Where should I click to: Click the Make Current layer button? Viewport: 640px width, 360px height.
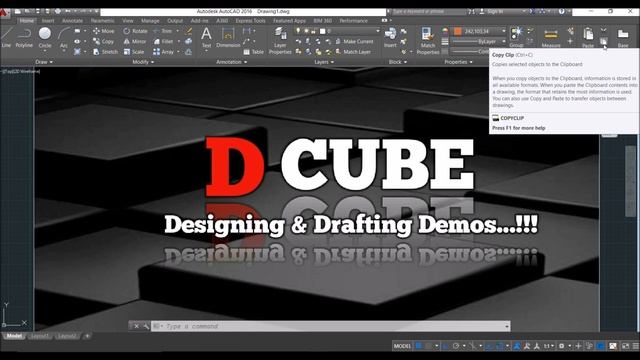tap(354, 41)
